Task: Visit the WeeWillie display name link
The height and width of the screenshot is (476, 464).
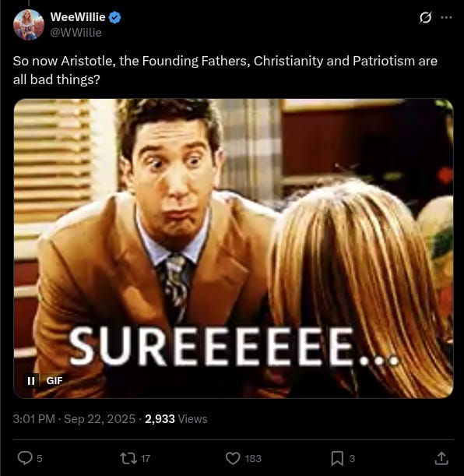Action: click(x=78, y=17)
